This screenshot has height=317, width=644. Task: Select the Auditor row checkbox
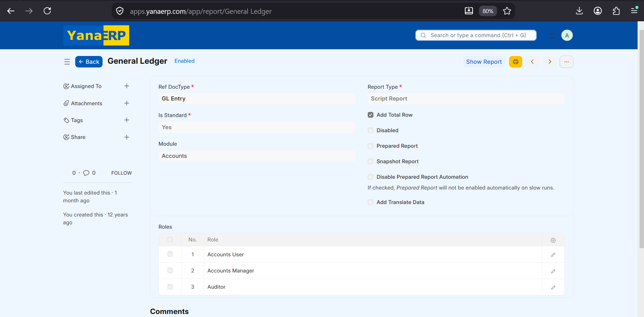[170, 287]
